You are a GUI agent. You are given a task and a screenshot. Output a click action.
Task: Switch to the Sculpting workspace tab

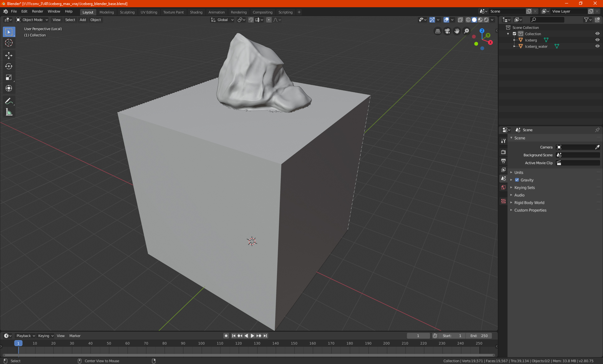tap(127, 12)
